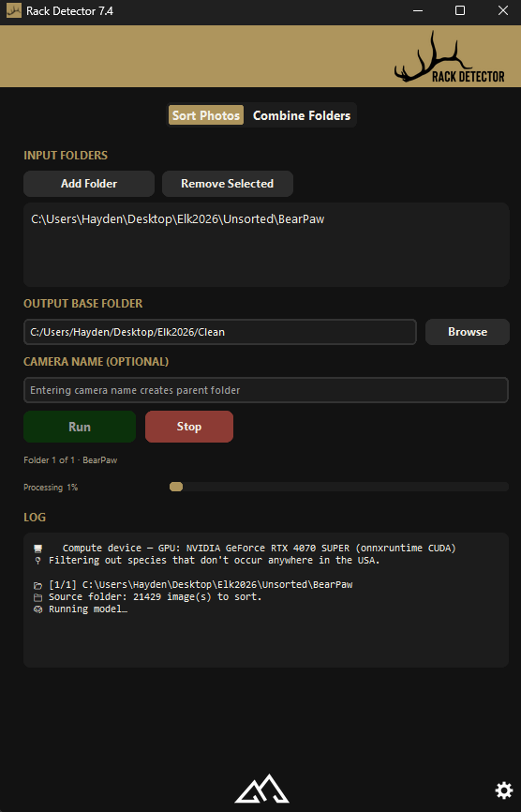Browse for the output base folder
521x812 pixels.
click(x=468, y=331)
